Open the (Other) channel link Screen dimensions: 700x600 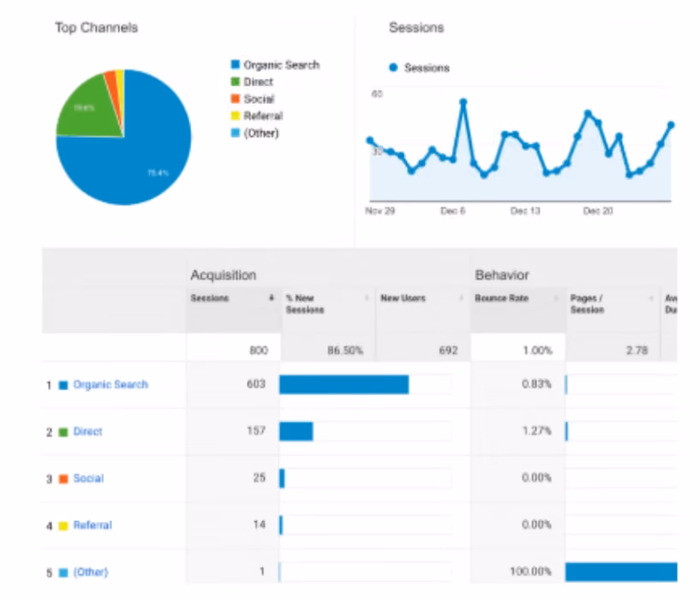click(x=91, y=573)
